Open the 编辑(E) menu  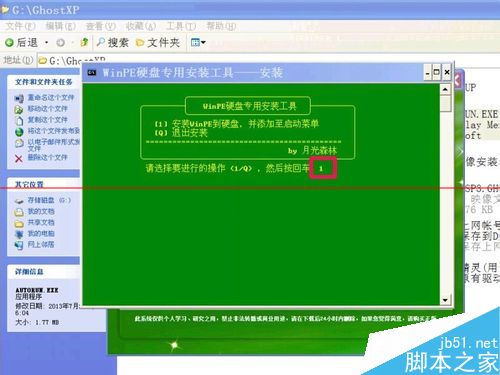tap(61, 26)
